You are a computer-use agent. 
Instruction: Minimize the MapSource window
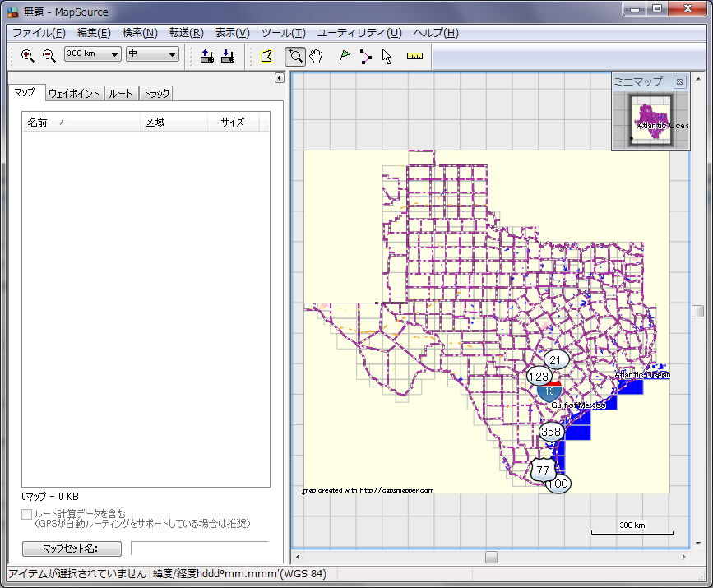tap(635, 9)
